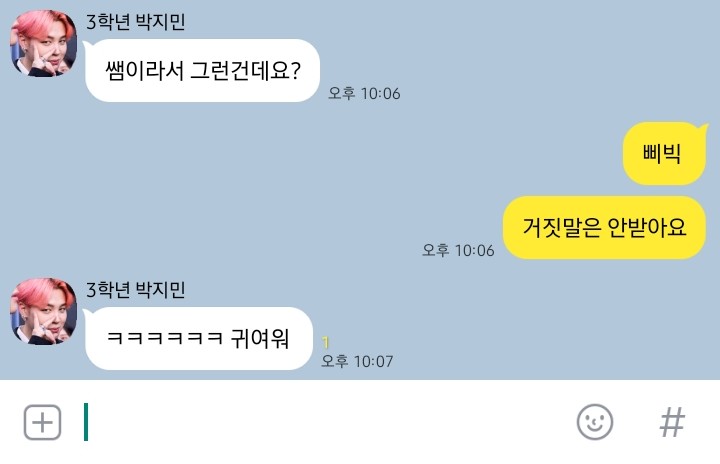Image resolution: width=720 pixels, height=464 pixels.
Task: Tap the hashtag search icon
Action: [x=672, y=422]
